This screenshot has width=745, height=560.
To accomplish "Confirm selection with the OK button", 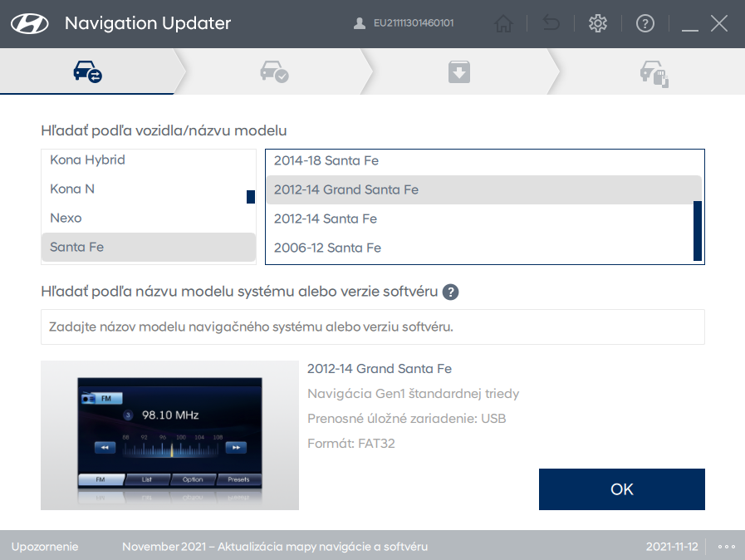I will pyautogui.click(x=621, y=489).
